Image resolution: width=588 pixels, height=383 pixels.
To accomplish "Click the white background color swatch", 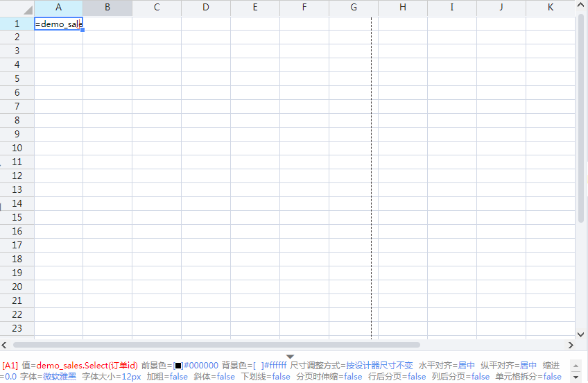I will (x=257, y=366).
